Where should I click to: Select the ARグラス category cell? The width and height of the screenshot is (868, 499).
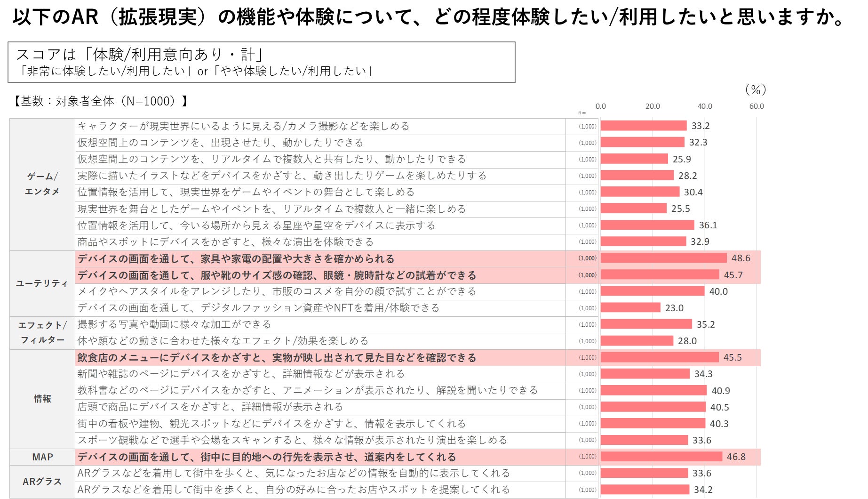(42, 482)
